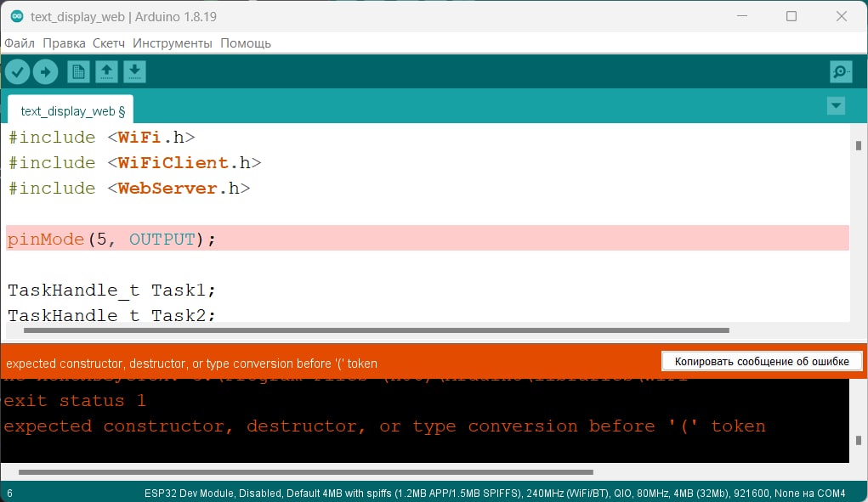This screenshot has height=502, width=868.
Task: Open the Serial Monitor magnifier icon
Action: 841,72
